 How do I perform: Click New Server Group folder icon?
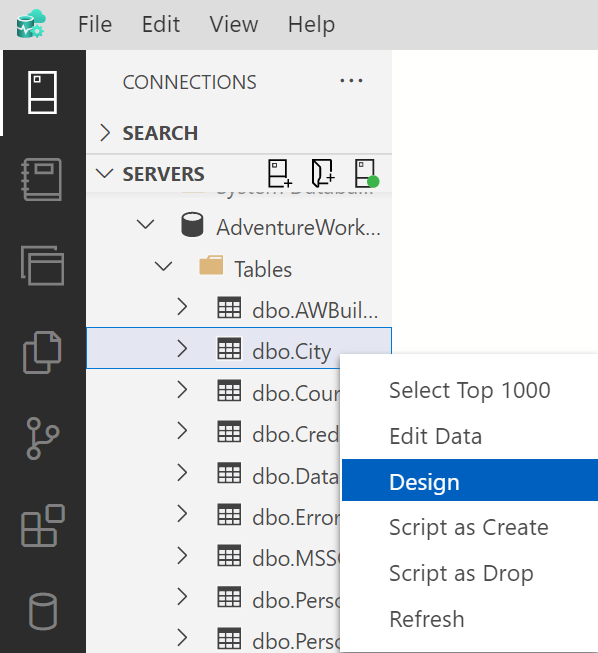click(x=323, y=173)
